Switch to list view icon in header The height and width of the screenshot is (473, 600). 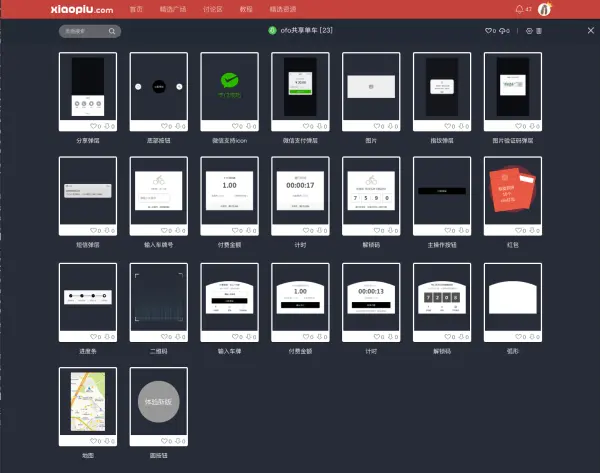coord(539,31)
